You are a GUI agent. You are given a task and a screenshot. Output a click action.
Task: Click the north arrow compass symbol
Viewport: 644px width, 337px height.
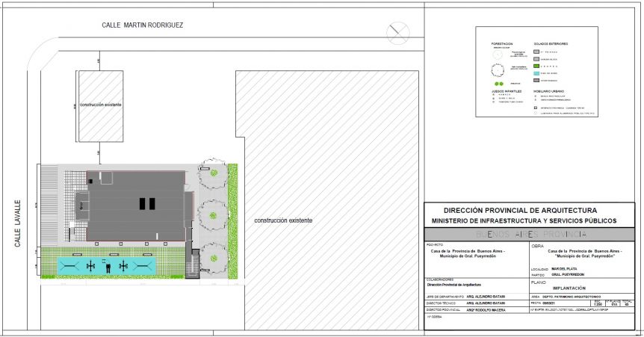point(398,33)
